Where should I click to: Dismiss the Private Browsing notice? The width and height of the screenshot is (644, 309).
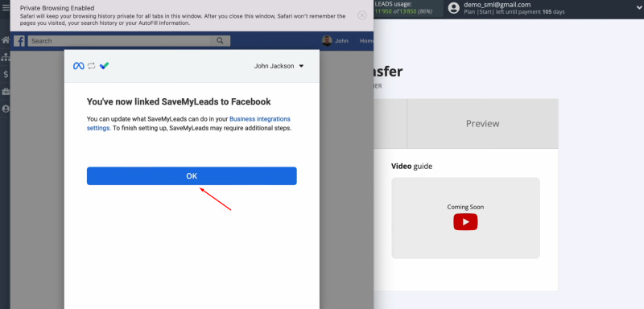361,15
